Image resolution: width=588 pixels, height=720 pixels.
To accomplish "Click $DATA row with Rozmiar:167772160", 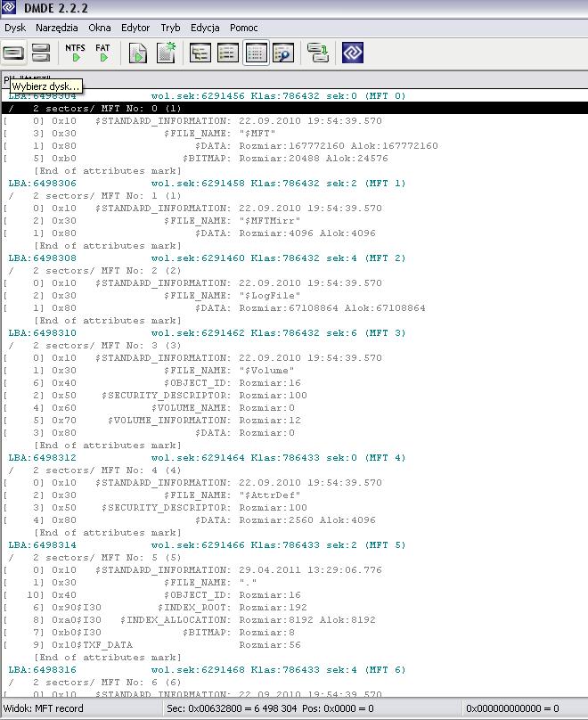I will coord(295,145).
